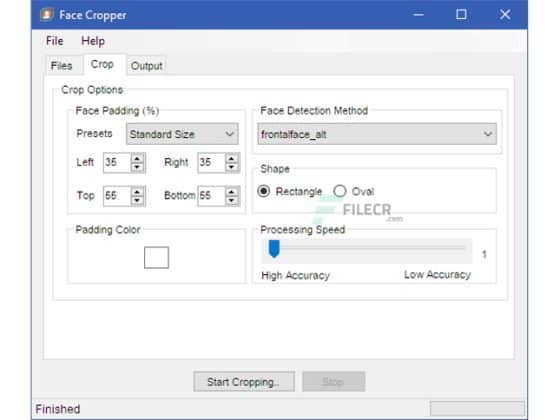Increase the Right padding value
Screen dimensions: 560x420
click(232, 158)
